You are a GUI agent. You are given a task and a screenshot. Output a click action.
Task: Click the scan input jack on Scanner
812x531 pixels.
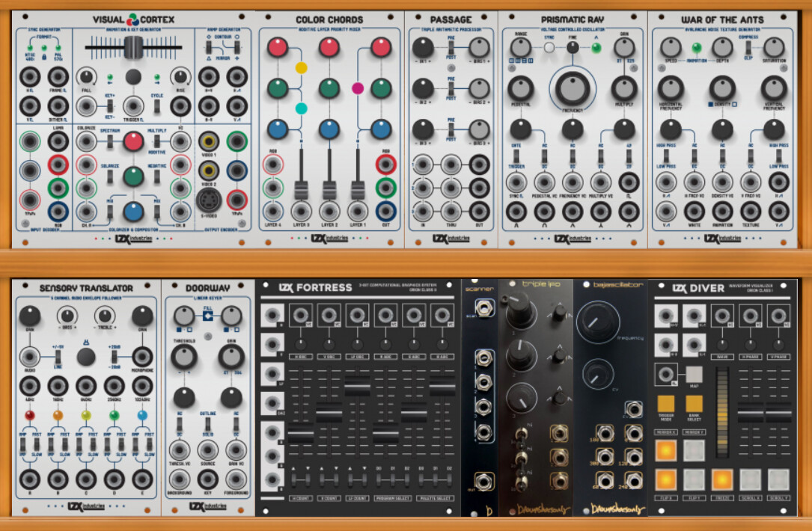tap(484, 309)
